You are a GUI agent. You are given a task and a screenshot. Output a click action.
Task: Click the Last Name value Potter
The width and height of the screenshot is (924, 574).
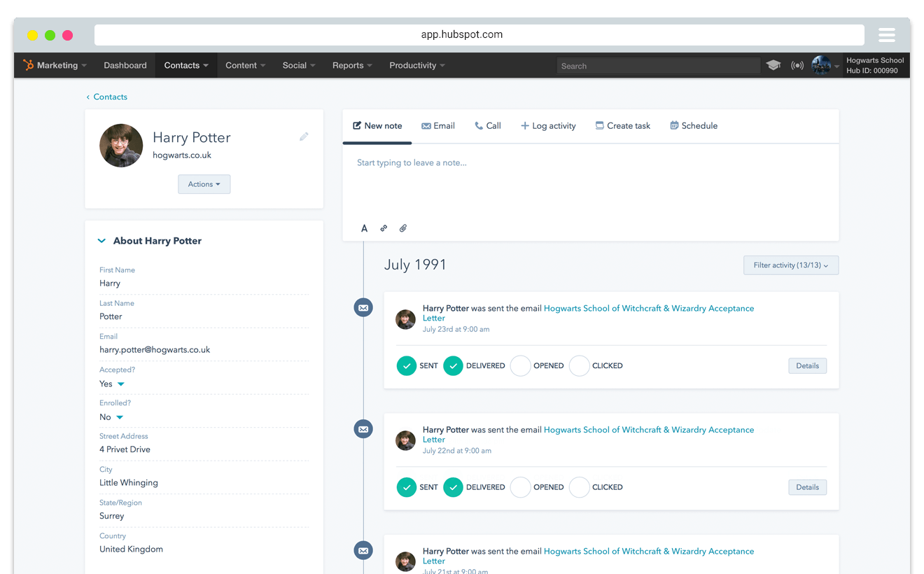pos(111,316)
